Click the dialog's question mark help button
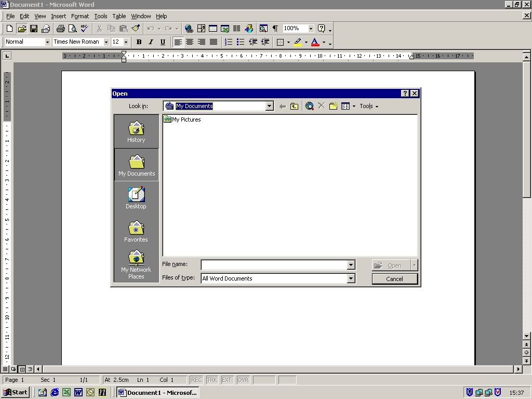The width and height of the screenshot is (532, 399). (x=405, y=94)
